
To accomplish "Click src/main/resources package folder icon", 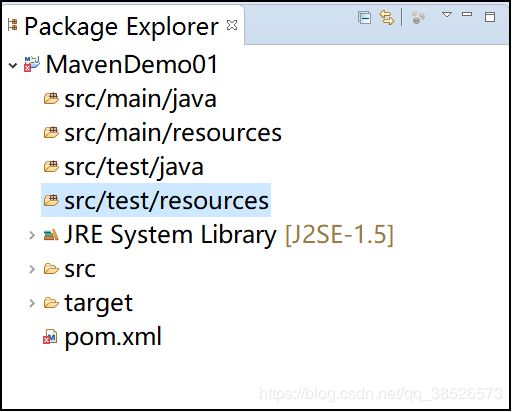I will coord(51,132).
